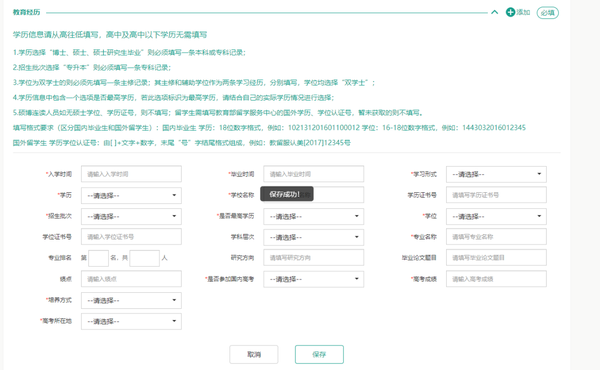This screenshot has width=600, height=370.
Task: Open the 学位 dropdown
Action: pos(496,216)
